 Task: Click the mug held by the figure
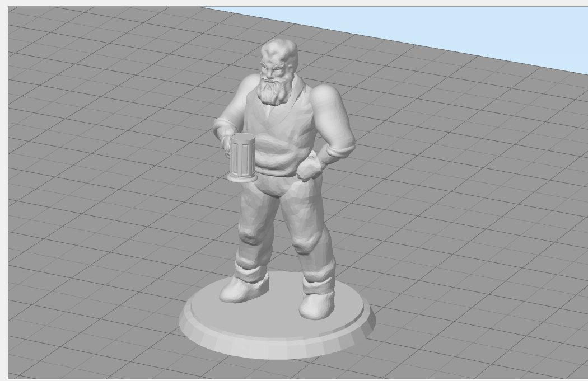tap(242, 158)
